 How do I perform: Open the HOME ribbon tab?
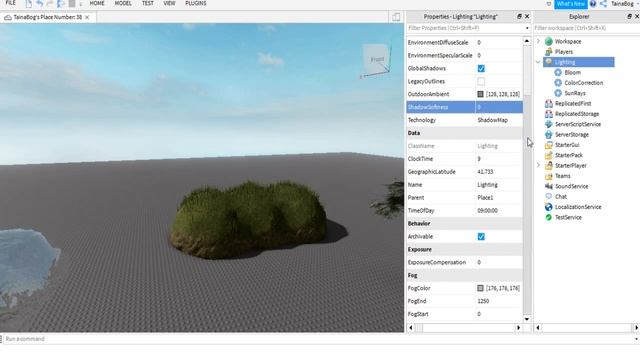click(97, 3)
